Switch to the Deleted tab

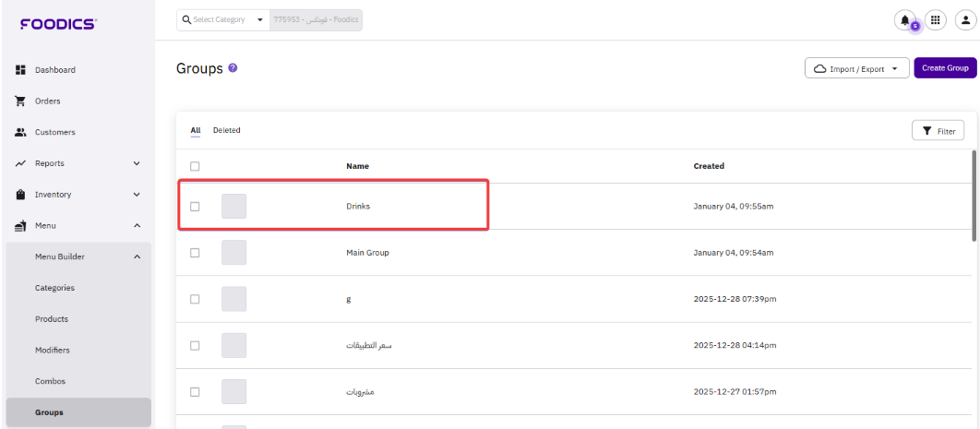click(226, 130)
